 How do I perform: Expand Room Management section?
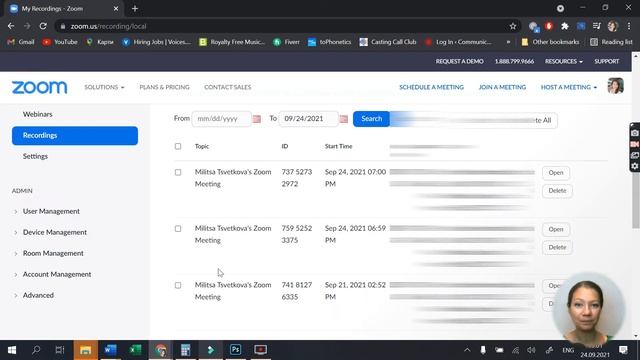(53, 253)
